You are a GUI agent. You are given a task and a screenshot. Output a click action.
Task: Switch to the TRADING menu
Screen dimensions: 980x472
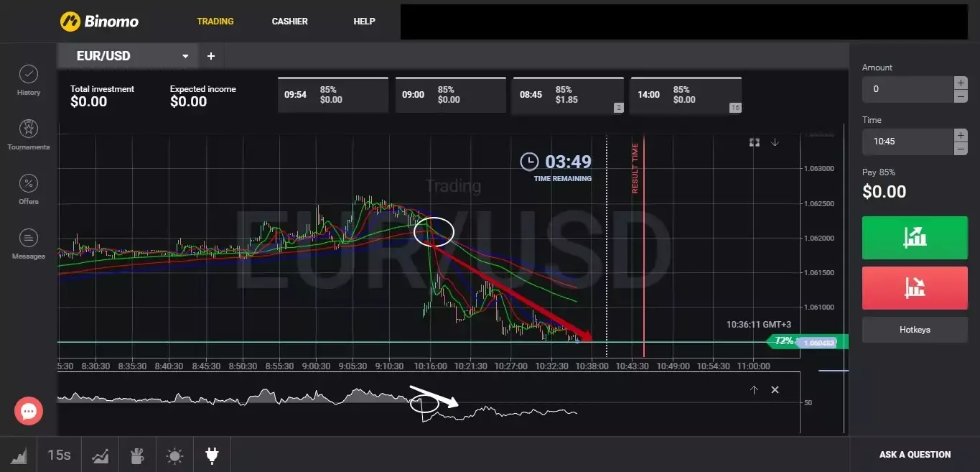coord(215,22)
